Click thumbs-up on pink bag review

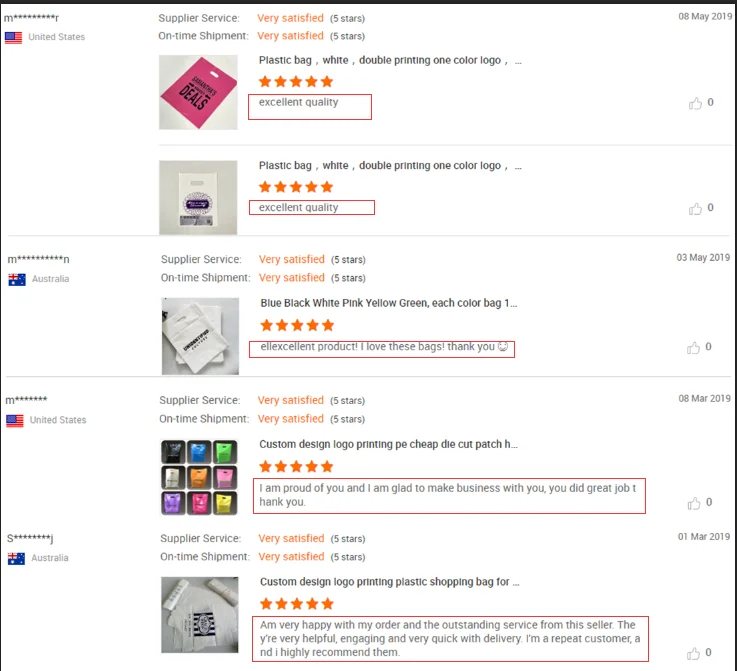pos(695,103)
